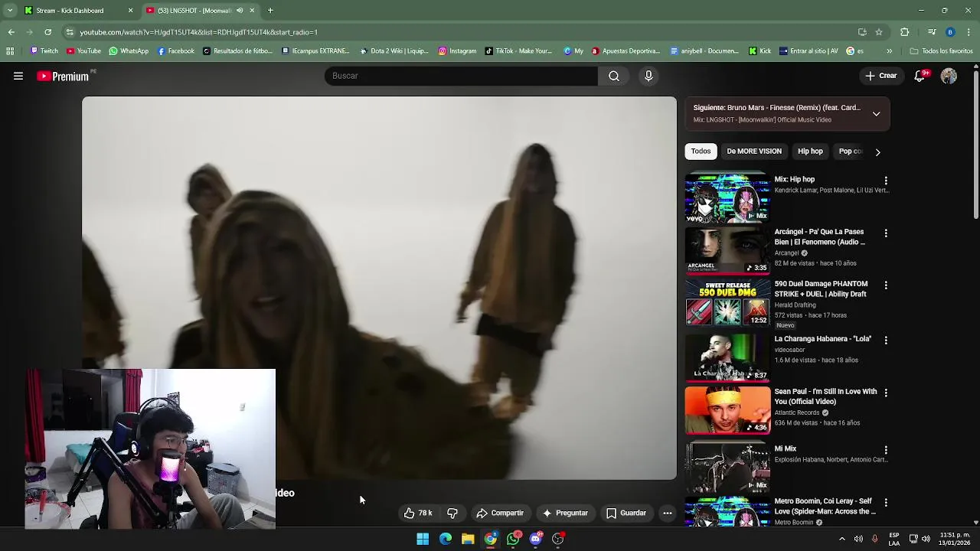Open the Arcángel Pa' Que La Pases Bien thumbnail
The height and width of the screenshot is (551, 980).
click(727, 250)
